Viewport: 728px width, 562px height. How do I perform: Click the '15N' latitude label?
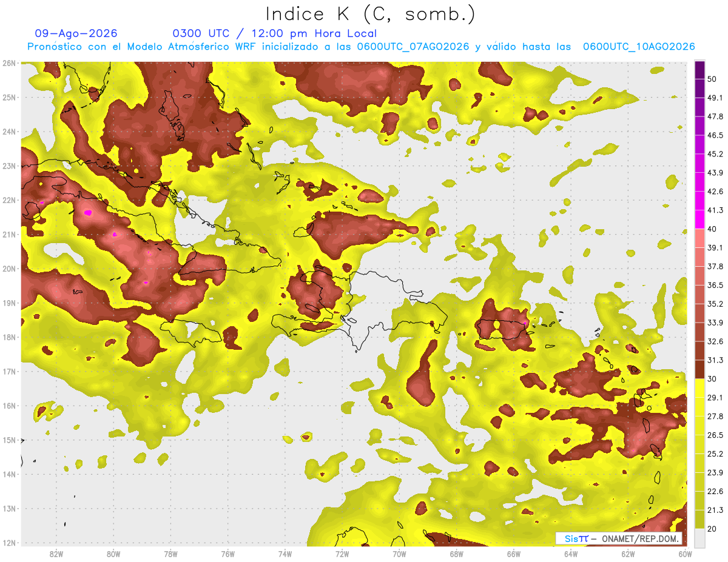(x=9, y=440)
